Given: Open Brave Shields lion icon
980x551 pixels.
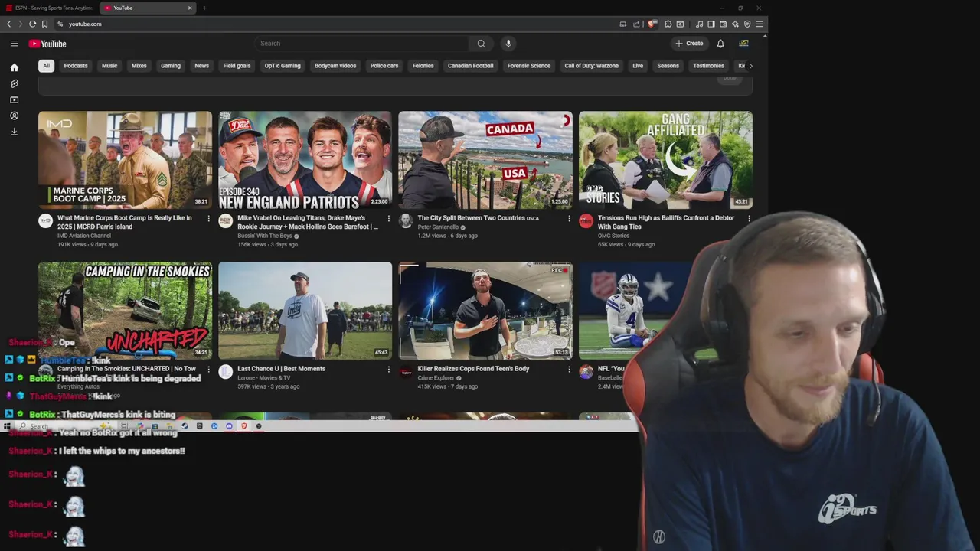Looking at the screenshot, I should click(652, 24).
